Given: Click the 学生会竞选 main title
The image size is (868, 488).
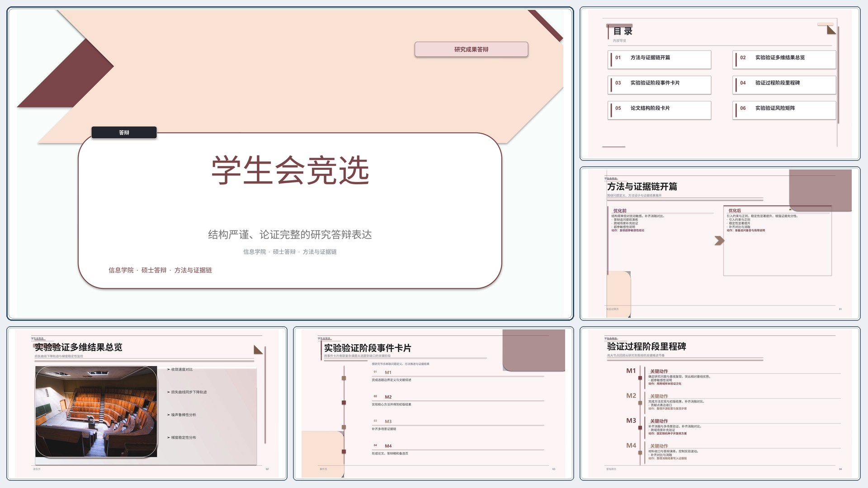Looking at the screenshot, I should [x=290, y=171].
